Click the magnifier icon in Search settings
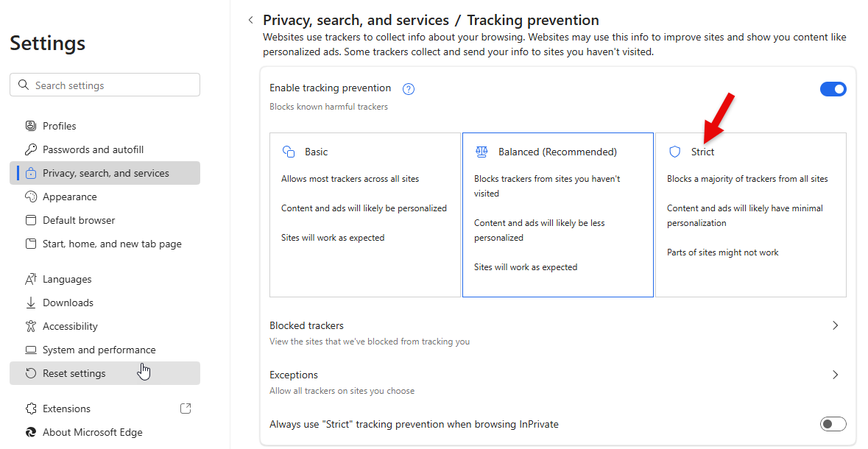 coord(24,85)
